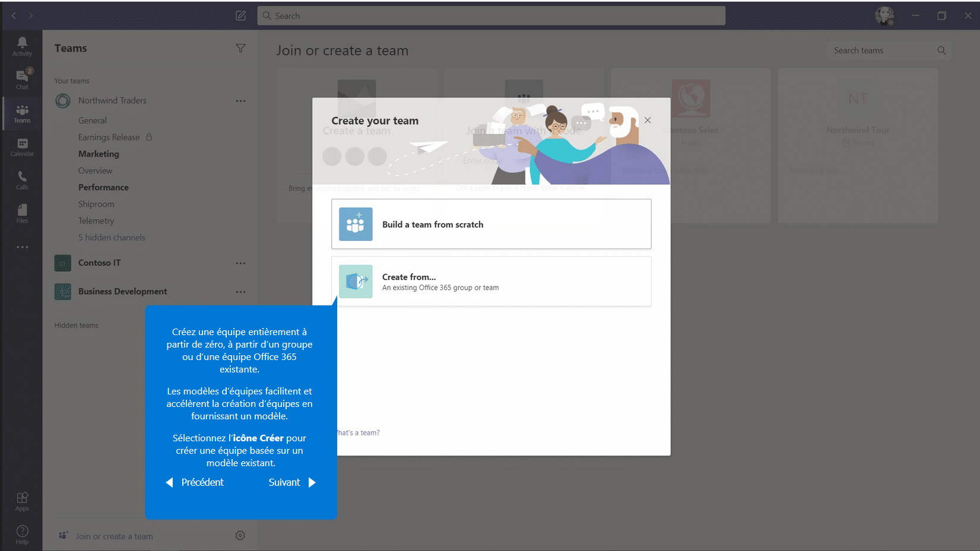Select Create from existing Office 365 group
Screen dimensions: 980x551
pyautogui.click(x=491, y=282)
